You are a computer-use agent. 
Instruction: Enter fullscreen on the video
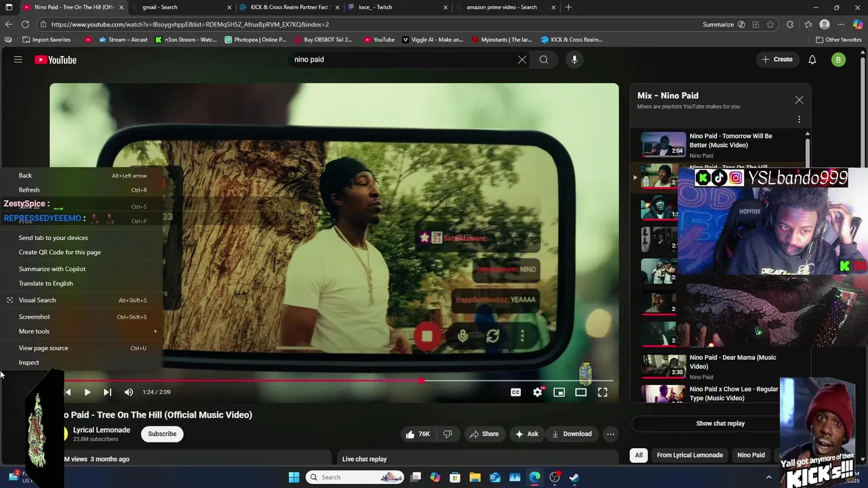pos(603,392)
